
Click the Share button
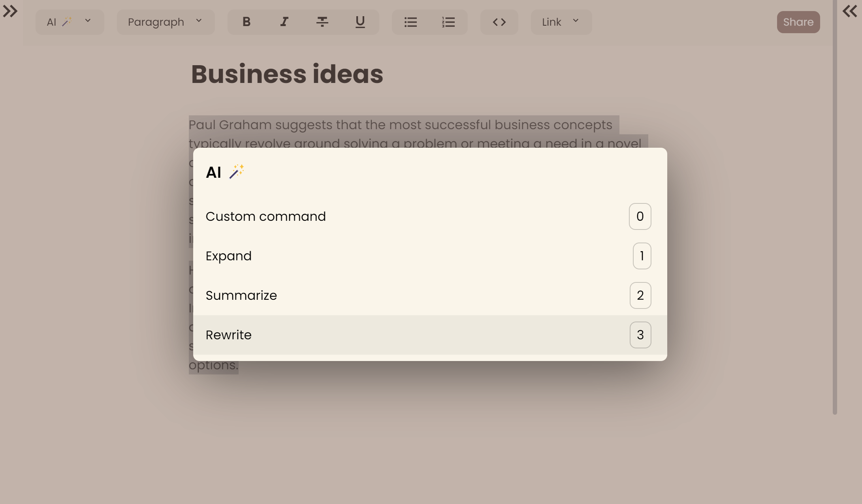798,22
